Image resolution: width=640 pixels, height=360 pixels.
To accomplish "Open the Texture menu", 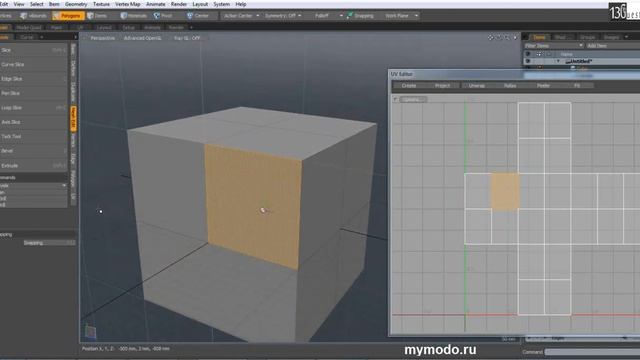I will tap(101, 4).
